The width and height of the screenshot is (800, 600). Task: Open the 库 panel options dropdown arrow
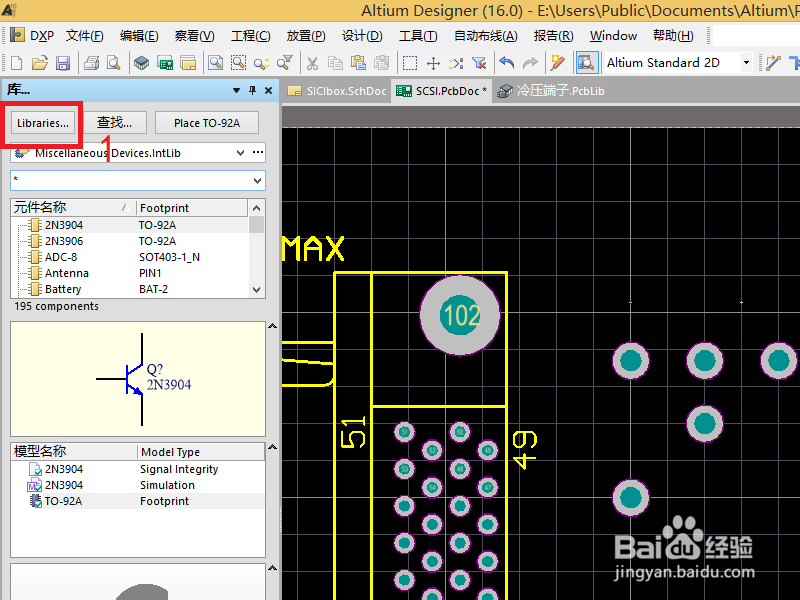(x=236, y=90)
